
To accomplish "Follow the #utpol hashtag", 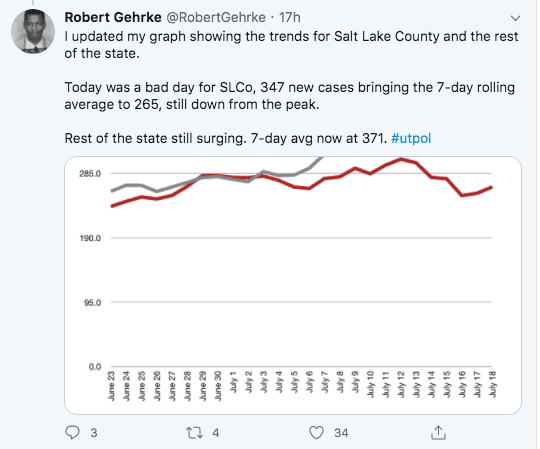I will [411, 138].
